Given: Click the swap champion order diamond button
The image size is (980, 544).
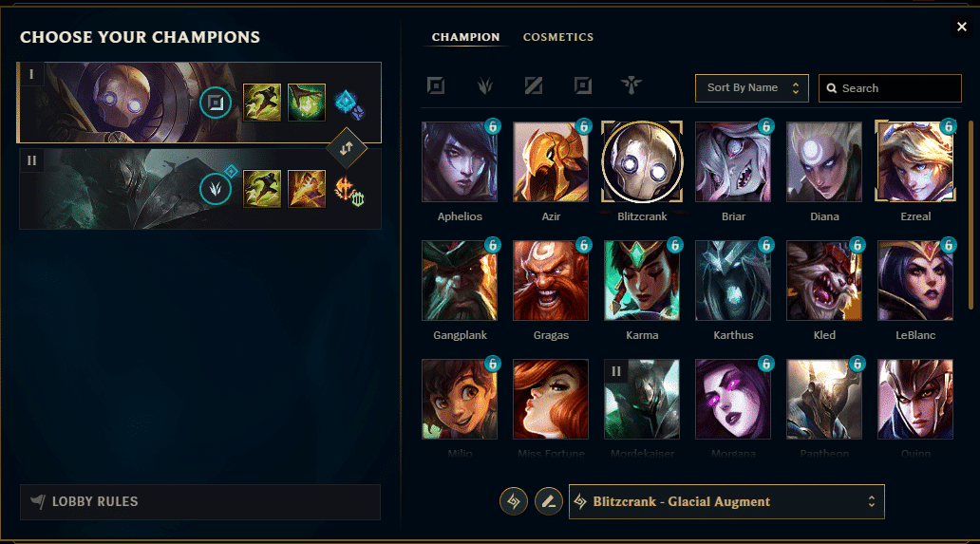Looking at the screenshot, I should tap(347, 149).
